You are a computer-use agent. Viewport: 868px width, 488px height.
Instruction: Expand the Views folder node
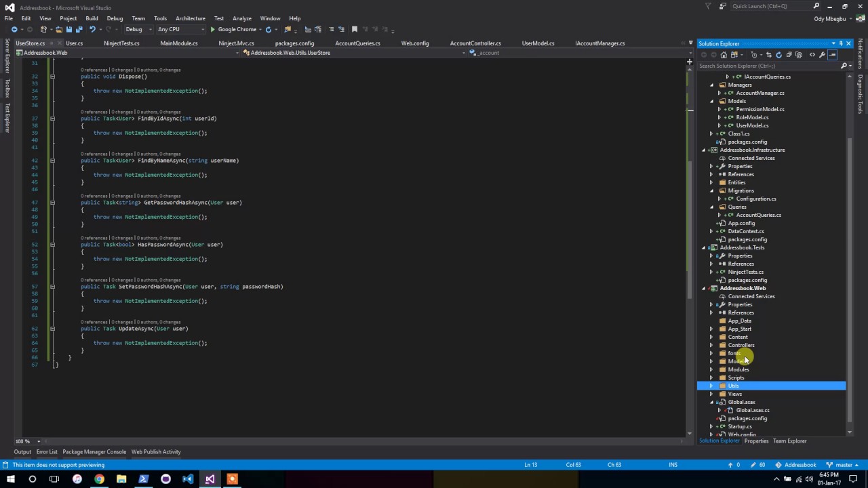click(711, 394)
